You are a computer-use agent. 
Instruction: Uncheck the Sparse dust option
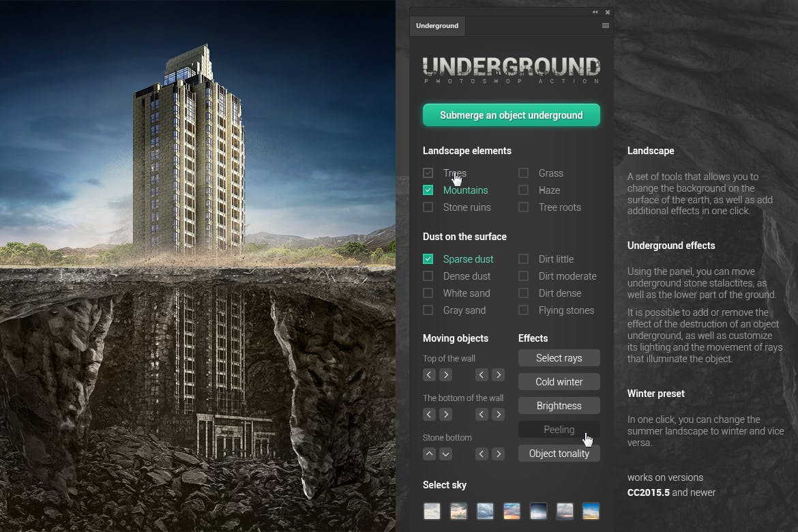[428, 259]
